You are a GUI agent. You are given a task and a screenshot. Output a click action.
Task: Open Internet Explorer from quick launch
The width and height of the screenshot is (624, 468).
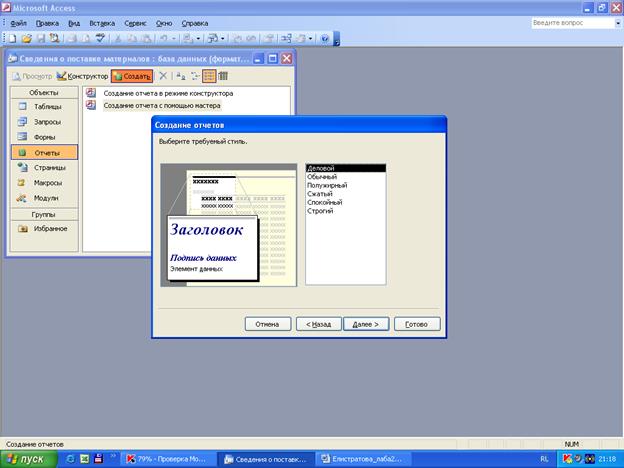70,458
